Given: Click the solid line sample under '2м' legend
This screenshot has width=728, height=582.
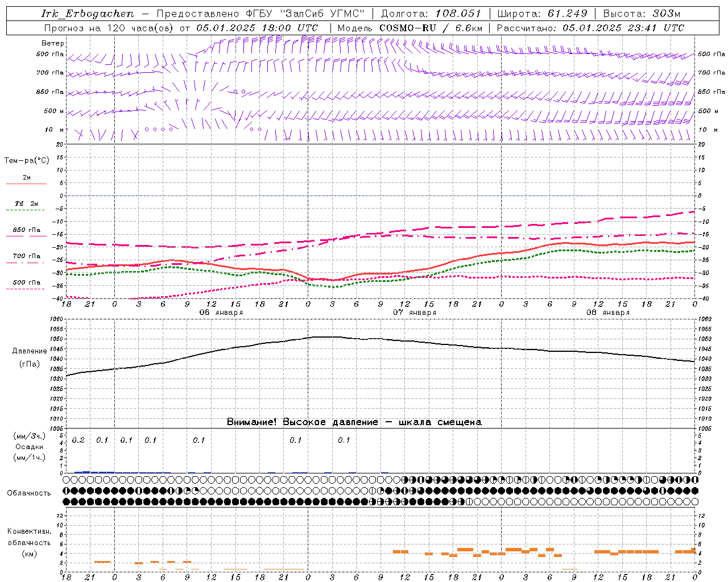Looking at the screenshot, I should click(26, 184).
